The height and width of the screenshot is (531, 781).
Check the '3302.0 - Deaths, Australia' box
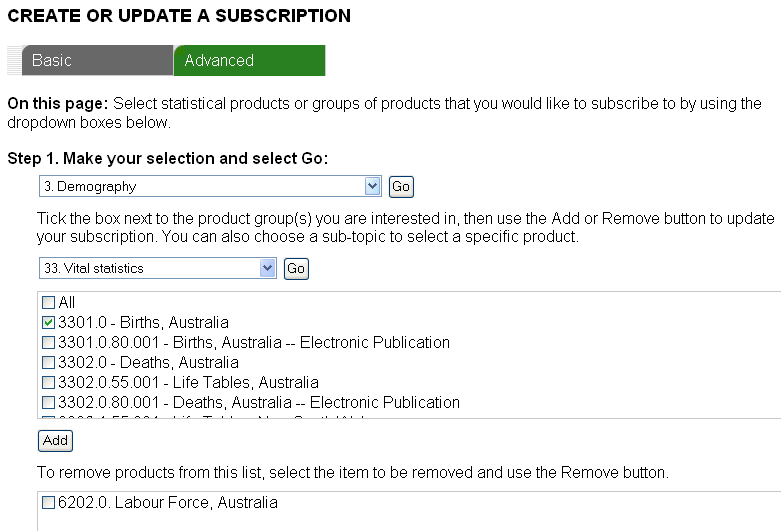tap(49, 363)
